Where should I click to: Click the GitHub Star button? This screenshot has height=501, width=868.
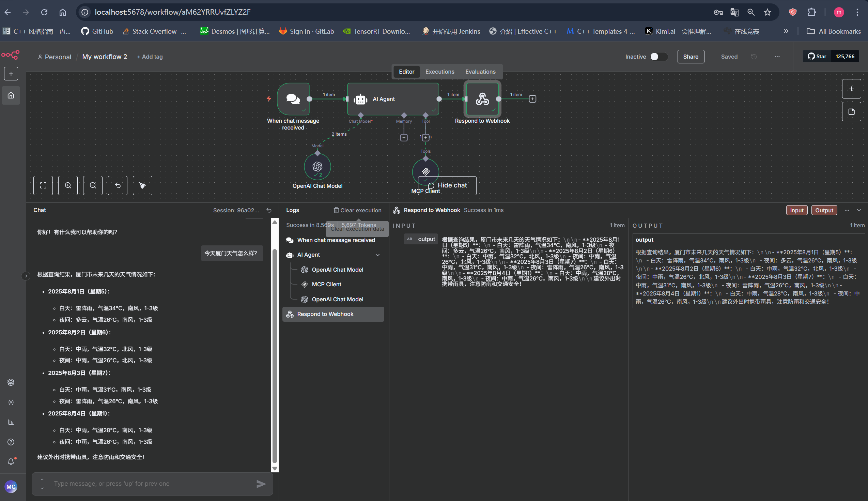817,57
